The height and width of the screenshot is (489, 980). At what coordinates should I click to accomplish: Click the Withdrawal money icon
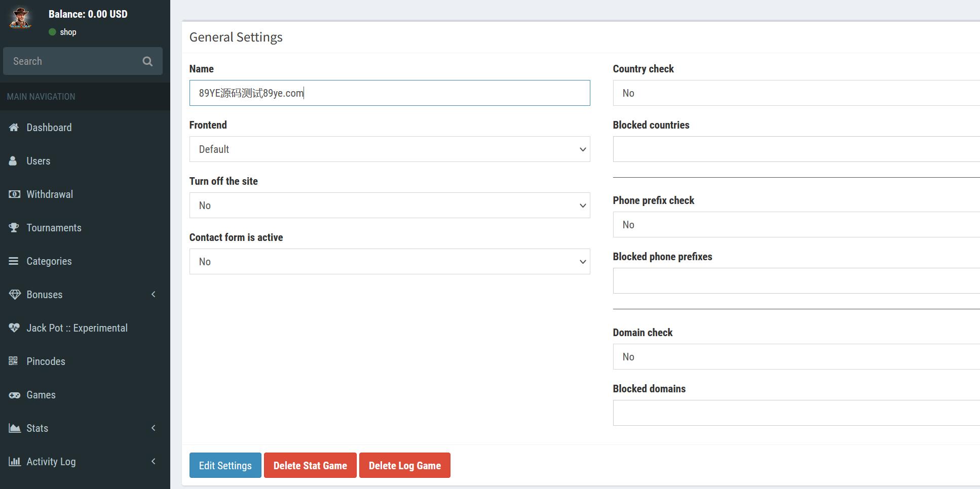coord(14,194)
